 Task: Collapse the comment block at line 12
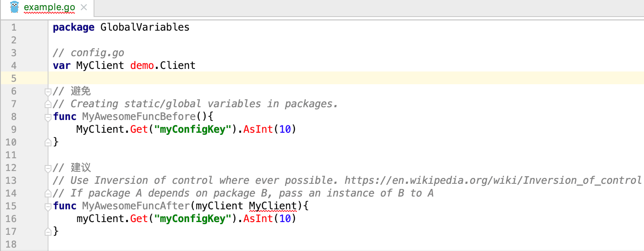48,168
